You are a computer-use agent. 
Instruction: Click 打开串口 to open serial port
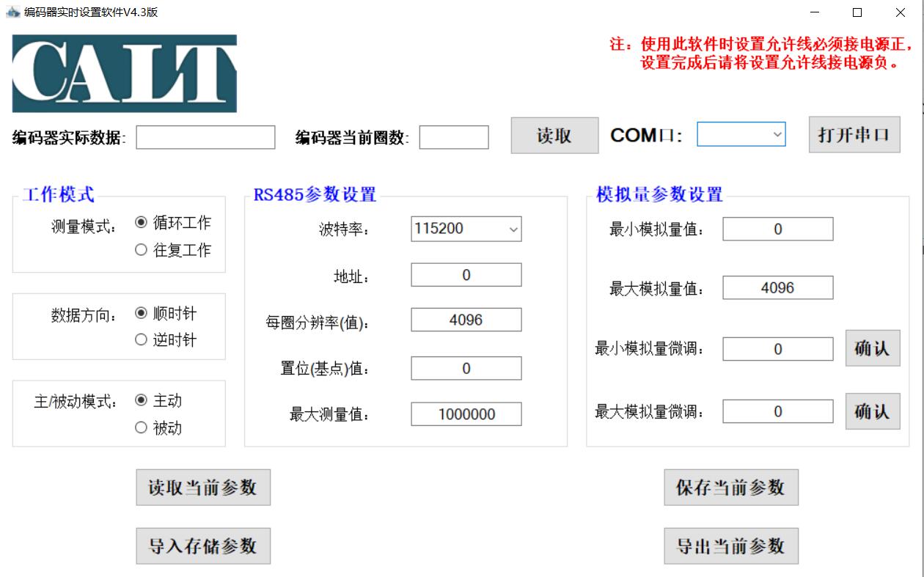(x=854, y=135)
